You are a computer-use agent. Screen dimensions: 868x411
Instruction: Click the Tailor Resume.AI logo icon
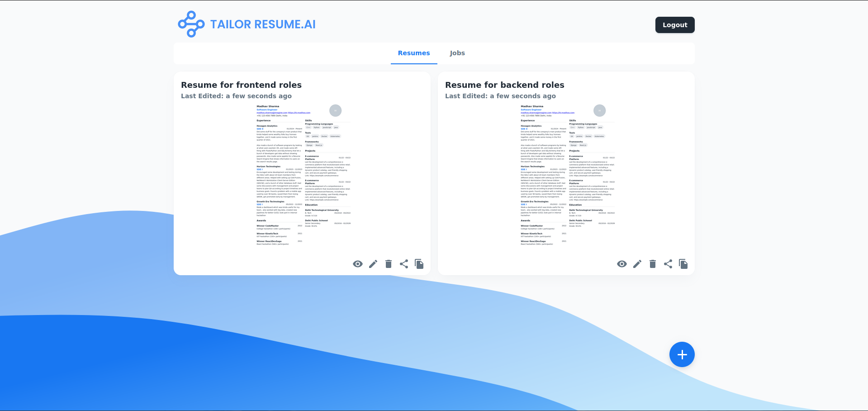click(191, 24)
